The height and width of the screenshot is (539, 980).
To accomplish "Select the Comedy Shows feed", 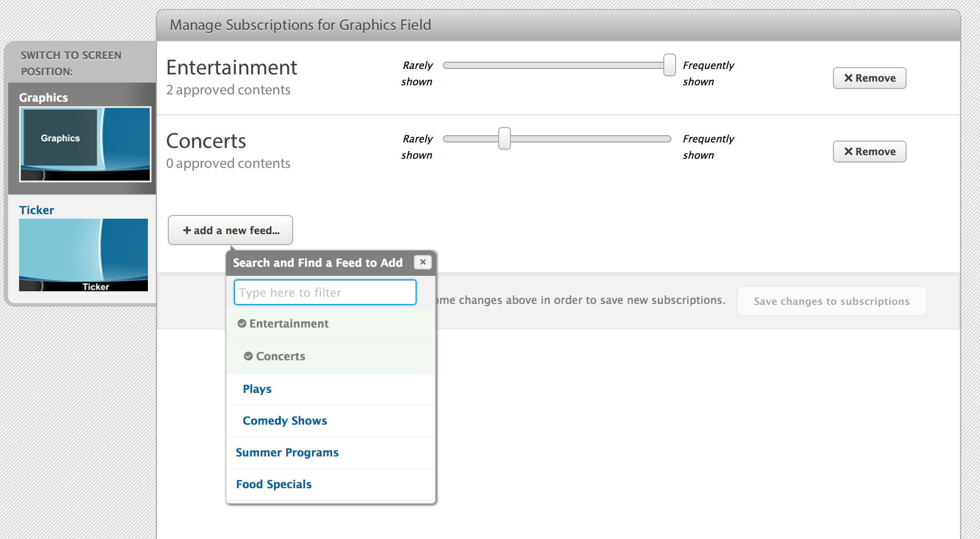I will click(284, 421).
